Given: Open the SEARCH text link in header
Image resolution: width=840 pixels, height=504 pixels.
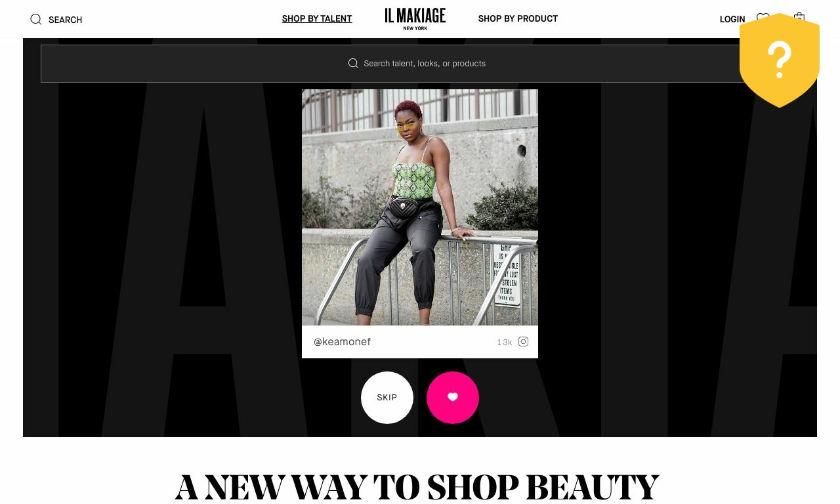Looking at the screenshot, I should point(65,20).
